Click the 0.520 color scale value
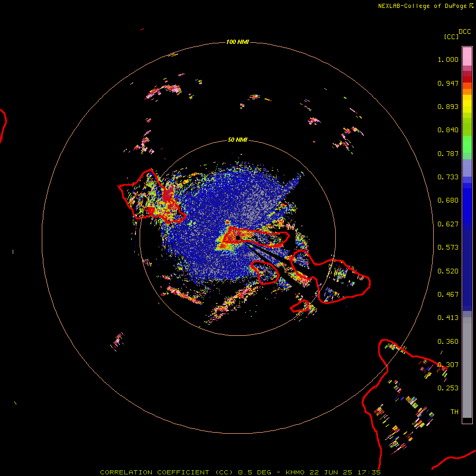Viewport: 476px width, 476px height. point(448,271)
